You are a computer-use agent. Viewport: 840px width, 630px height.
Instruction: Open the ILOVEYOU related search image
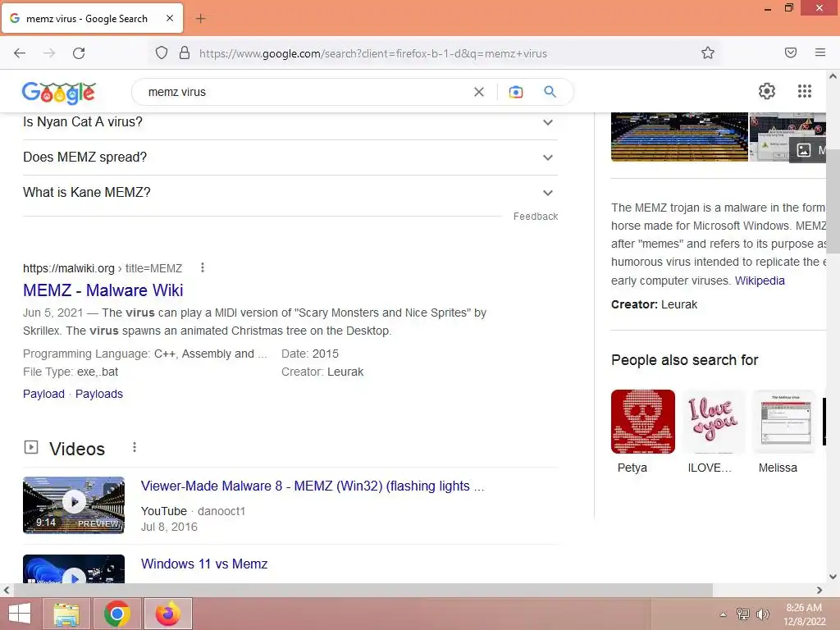coord(713,422)
